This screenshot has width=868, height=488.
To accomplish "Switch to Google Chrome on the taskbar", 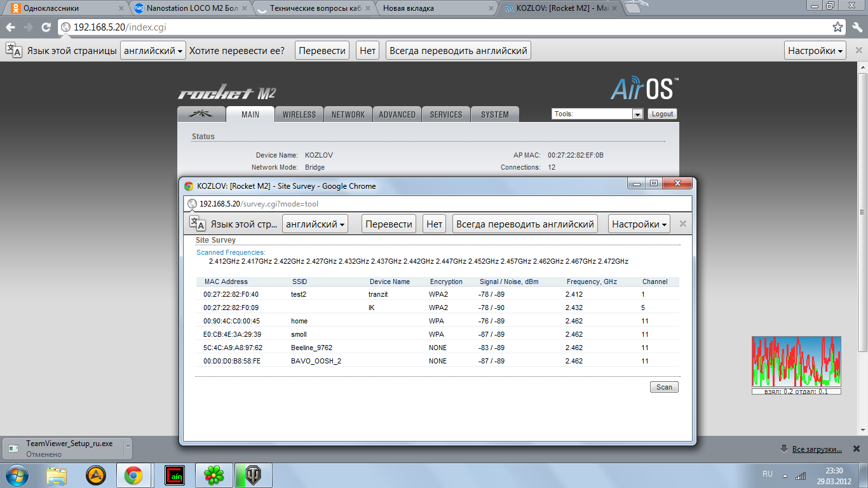I will click(133, 475).
